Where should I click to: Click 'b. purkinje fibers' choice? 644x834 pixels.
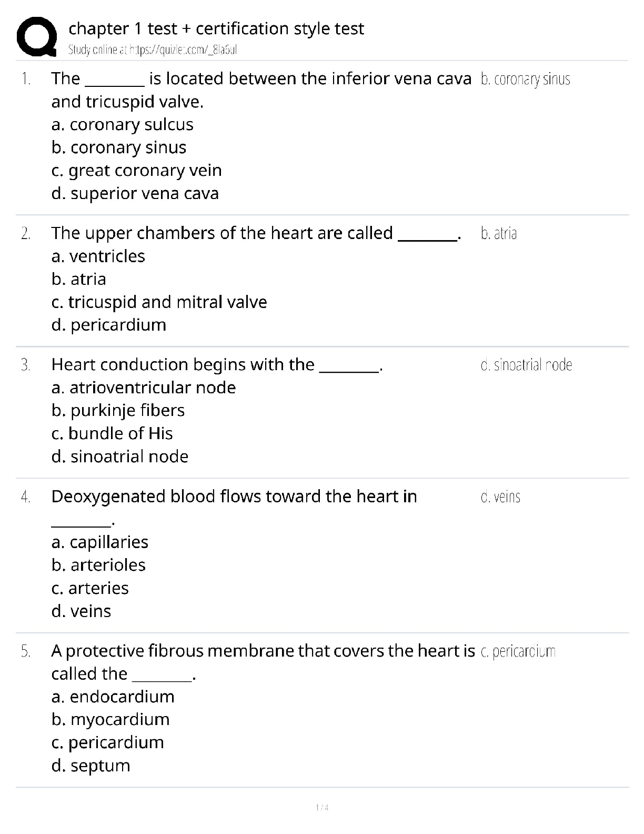[118, 411]
